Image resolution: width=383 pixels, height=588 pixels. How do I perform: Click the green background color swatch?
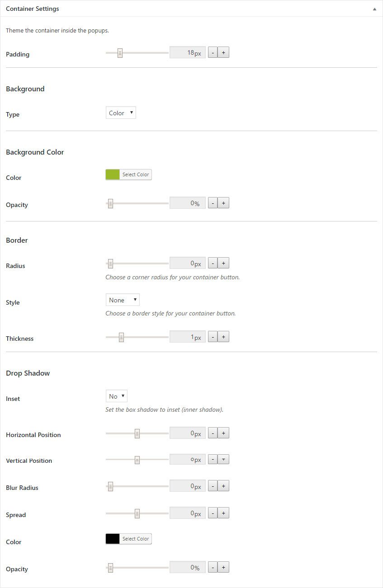coord(112,174)
